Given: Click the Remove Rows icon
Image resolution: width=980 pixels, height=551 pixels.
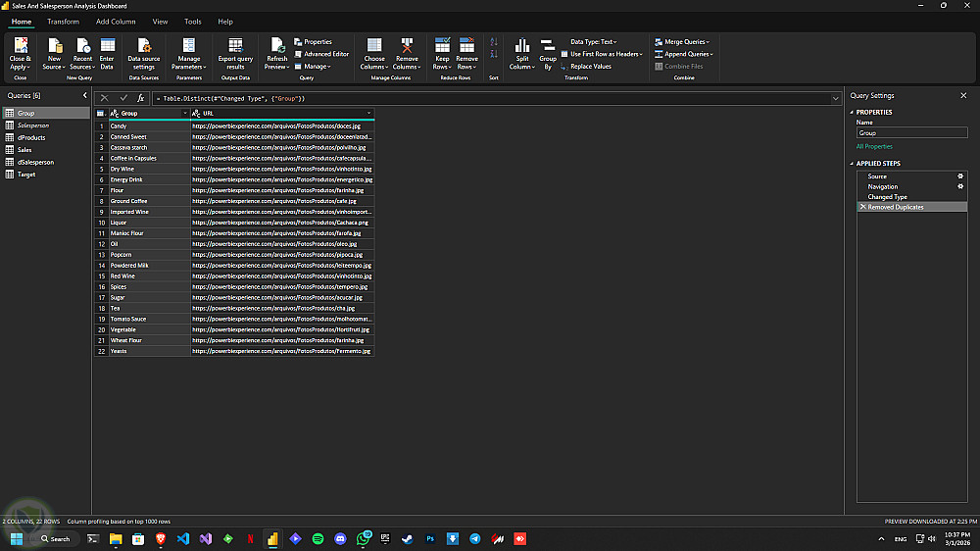Looking at the screenshot, I should (x=466, y=46).
